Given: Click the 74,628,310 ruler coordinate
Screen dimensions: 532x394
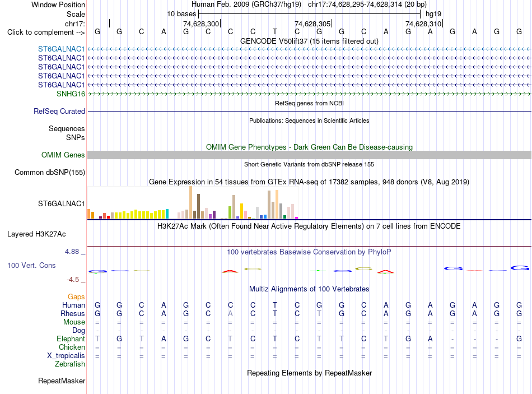Looking at the screenshot, I should tap(423, 24).
